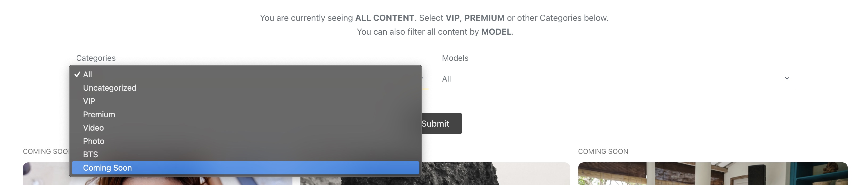Choose the Photo category option
Viewport: 868px width, 185px height.
click(94, 141)
